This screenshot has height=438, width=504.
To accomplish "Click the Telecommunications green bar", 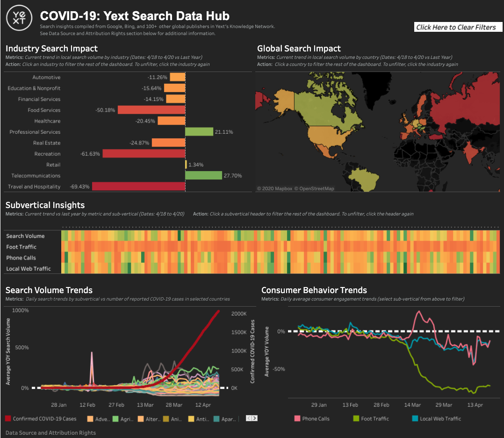I will pos(203,175).
